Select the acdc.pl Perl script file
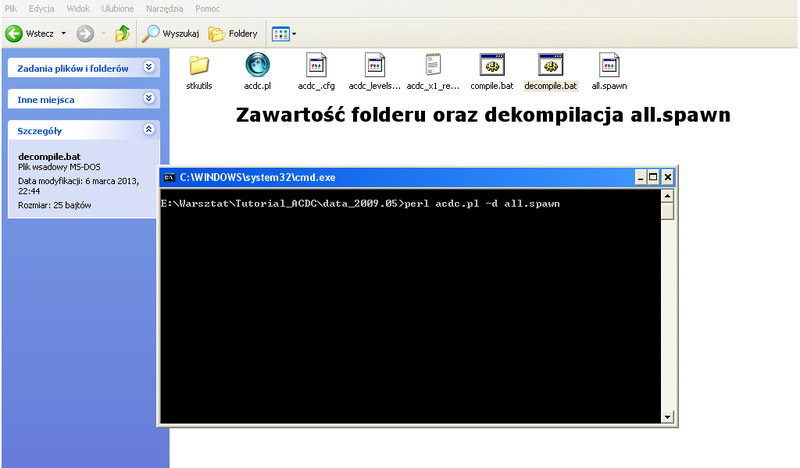The height and width of the screenshot is (468, 800). click(x=257, y=65)
